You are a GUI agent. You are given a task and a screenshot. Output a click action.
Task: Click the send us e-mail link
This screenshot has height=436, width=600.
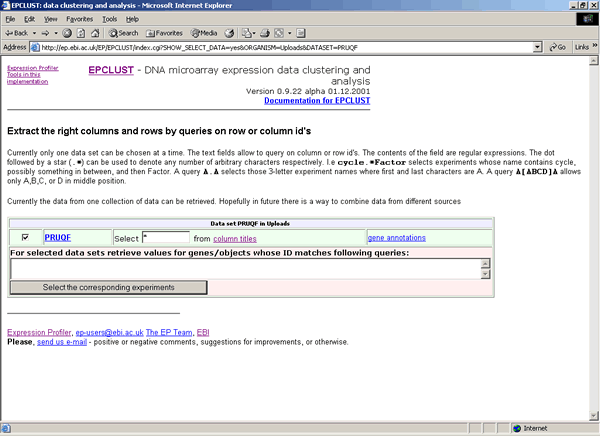point(62,342)
